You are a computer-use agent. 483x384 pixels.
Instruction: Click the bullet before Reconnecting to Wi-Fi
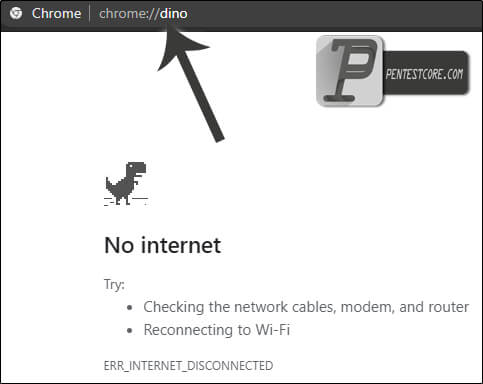click(130, 331)
